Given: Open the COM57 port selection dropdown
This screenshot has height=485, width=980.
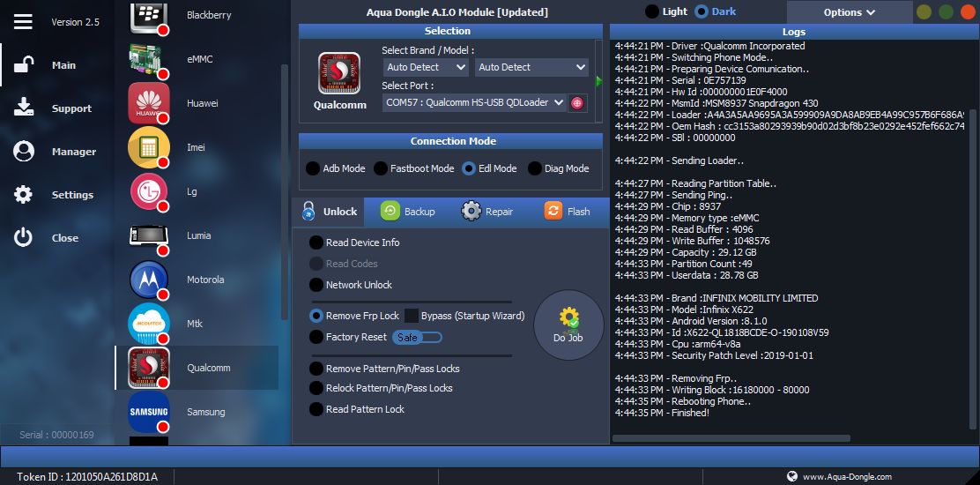Looking at the screenshot, I should coord(474,103).
